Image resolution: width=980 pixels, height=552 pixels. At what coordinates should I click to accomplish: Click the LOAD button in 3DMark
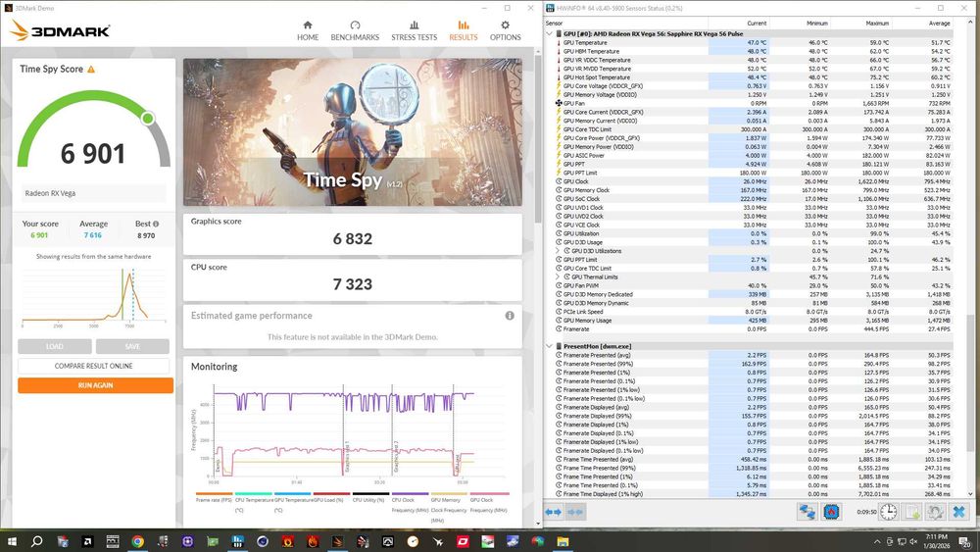tap(54, 346)
